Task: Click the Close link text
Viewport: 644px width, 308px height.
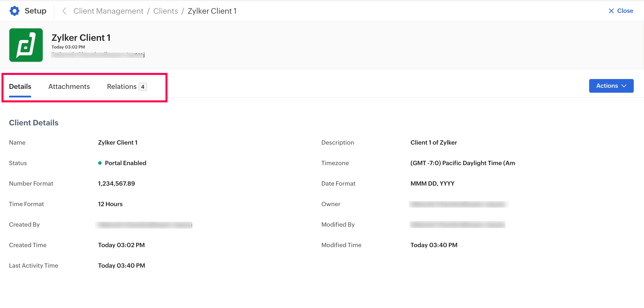Action: coord(625,11)
